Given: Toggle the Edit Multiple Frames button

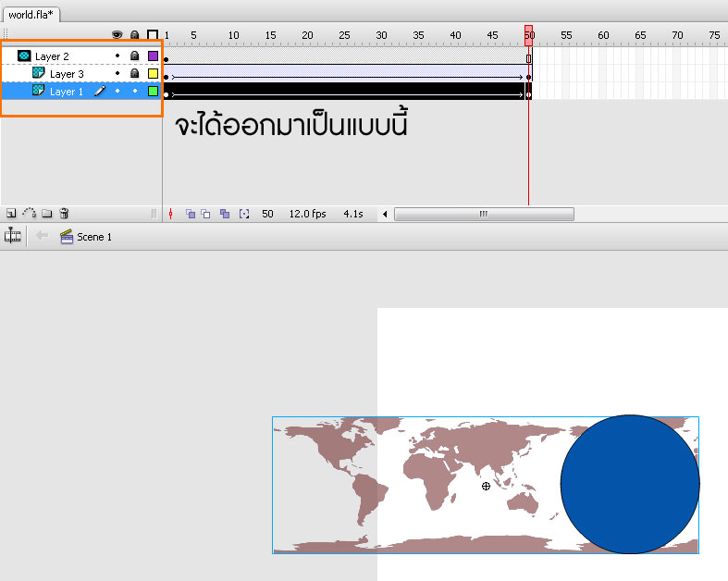Looking at the screenshot, I should [225, 214].
